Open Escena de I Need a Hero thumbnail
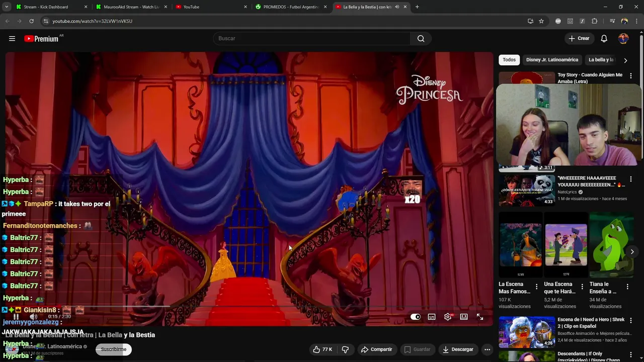 527,332
